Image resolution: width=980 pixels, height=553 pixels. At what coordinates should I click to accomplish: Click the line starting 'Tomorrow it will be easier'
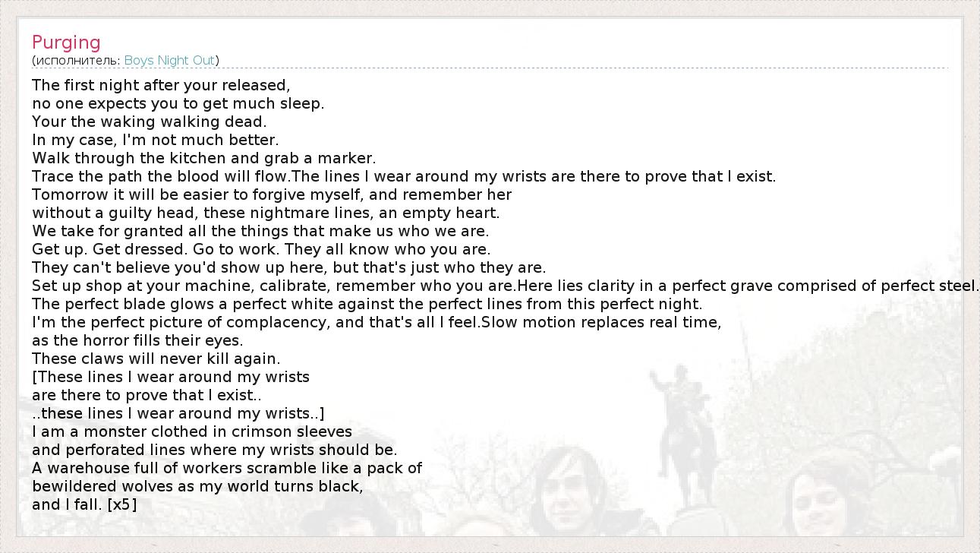[x=272, y=194]
